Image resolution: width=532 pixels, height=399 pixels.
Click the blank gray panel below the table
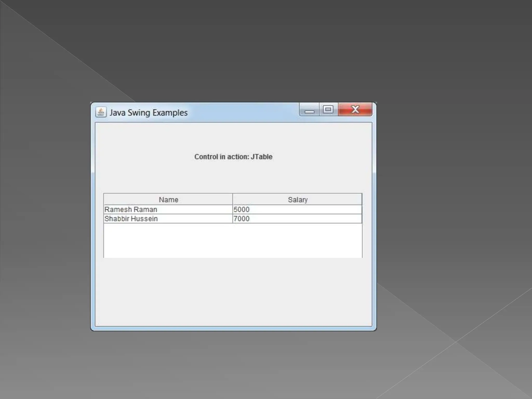(233, 292)
